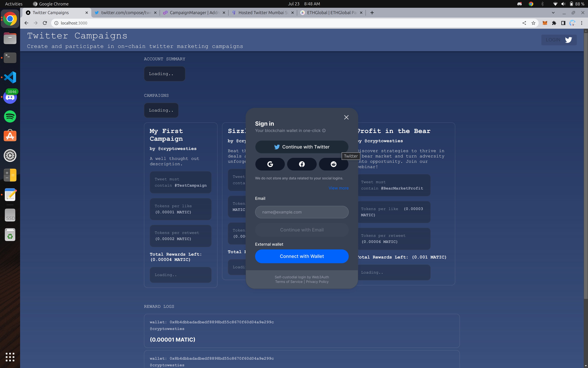Open Chrome three-dot menu
This screenshot has height=368, width=588.
pyautogui.click(x=582, y=23)
